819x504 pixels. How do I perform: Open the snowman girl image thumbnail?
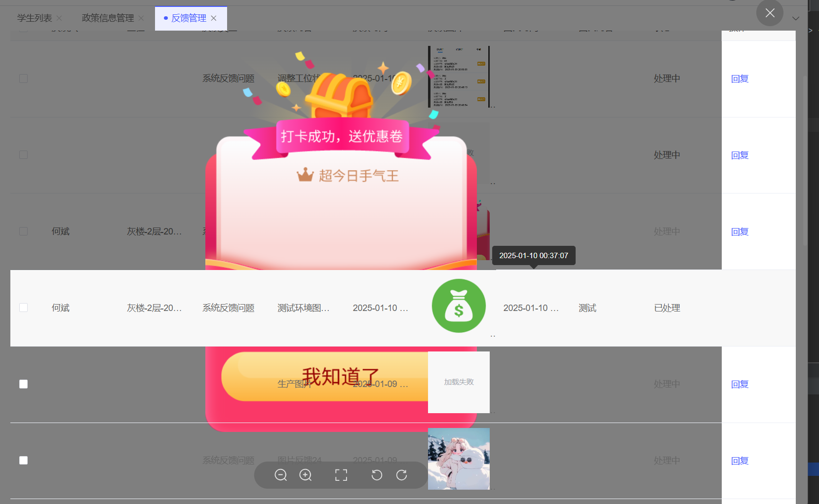pos(459,459)
